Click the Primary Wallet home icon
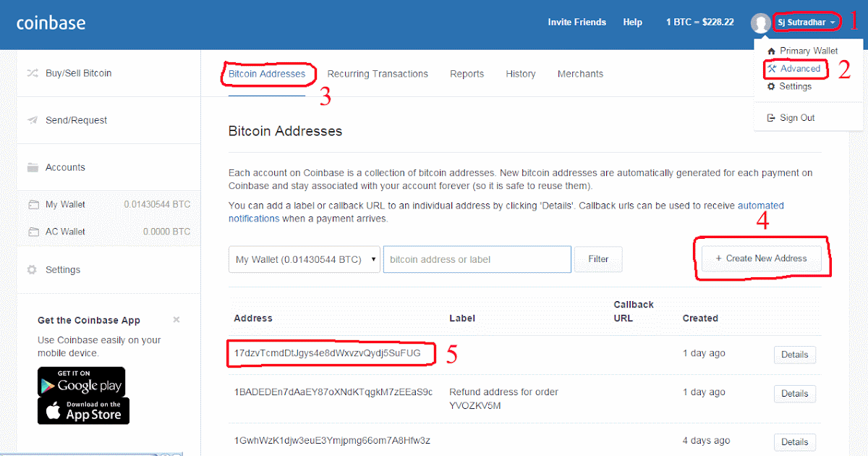 772,51
